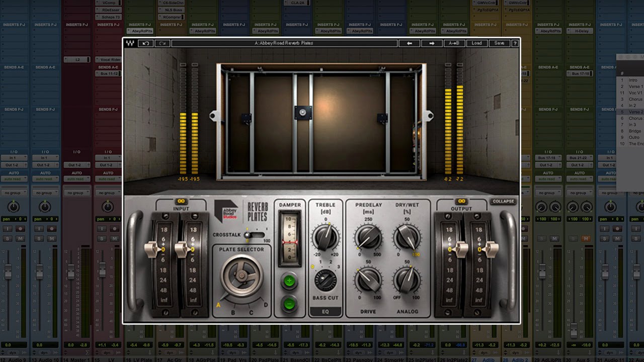Click the Predelay knob
Screen dimensions: 644x362
coord(368,237)
